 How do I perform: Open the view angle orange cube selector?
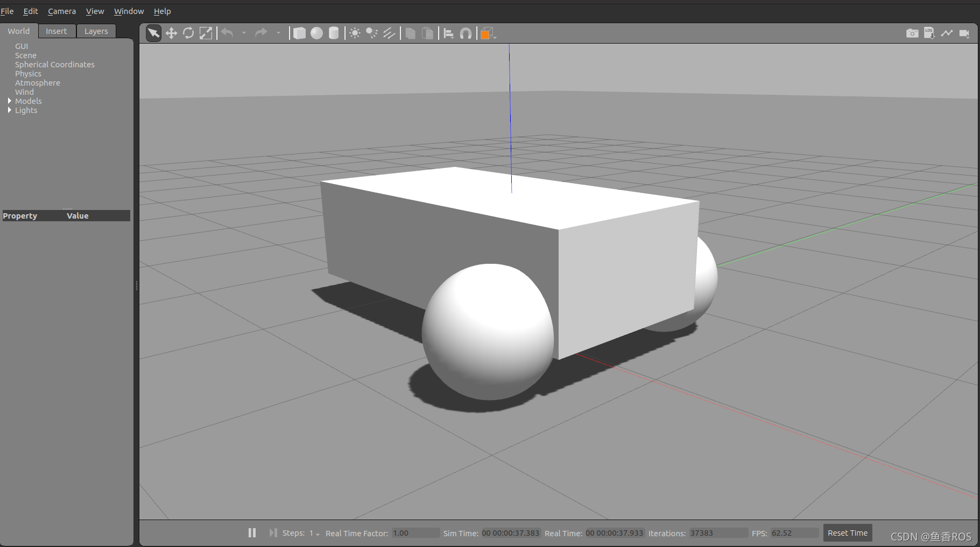pos(486,33)
